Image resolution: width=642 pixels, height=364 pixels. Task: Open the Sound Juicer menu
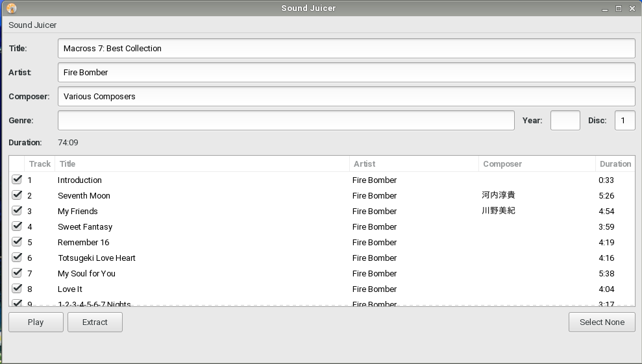click(x=32, y=25)
